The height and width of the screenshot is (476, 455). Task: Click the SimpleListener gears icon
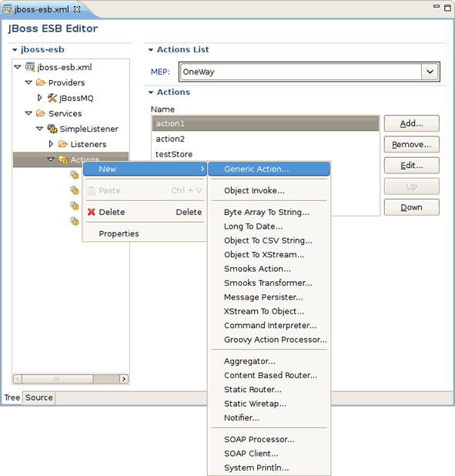52,129
